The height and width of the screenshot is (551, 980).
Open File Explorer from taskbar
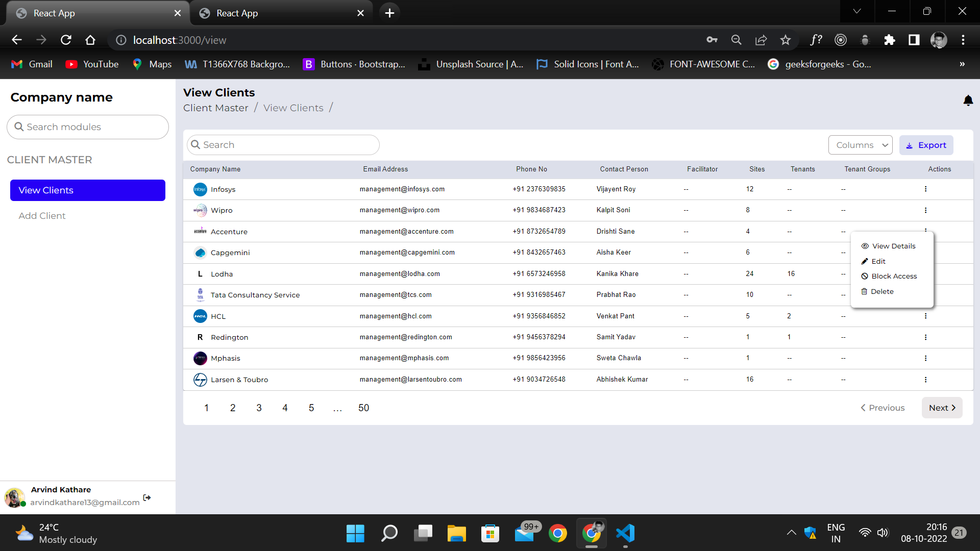(456, 533)
